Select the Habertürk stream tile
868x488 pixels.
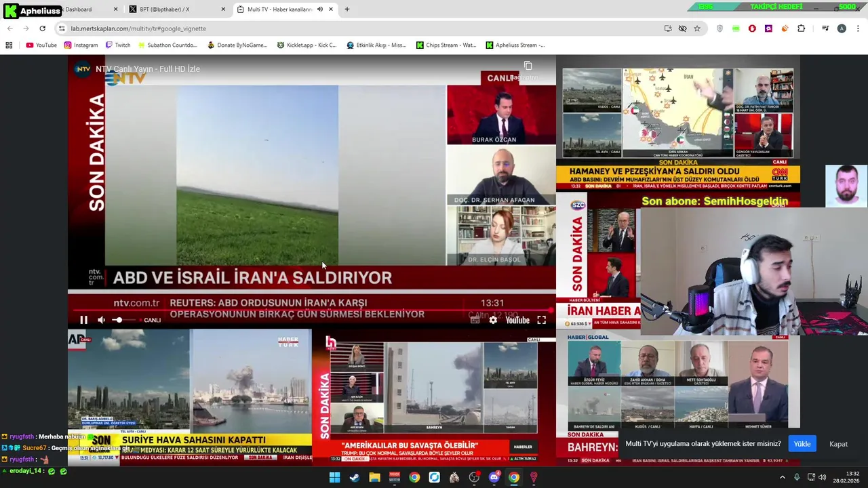(190, 397)
